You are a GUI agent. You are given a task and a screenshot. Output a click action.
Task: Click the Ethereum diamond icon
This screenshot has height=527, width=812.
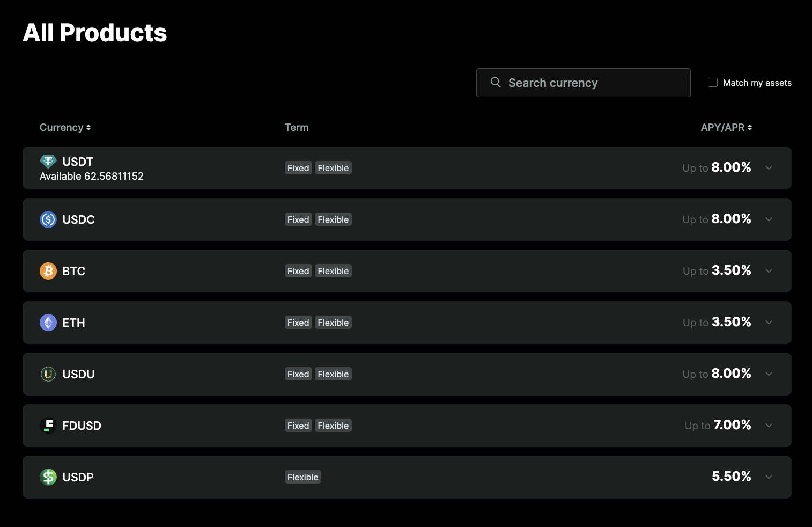(48, 323)
